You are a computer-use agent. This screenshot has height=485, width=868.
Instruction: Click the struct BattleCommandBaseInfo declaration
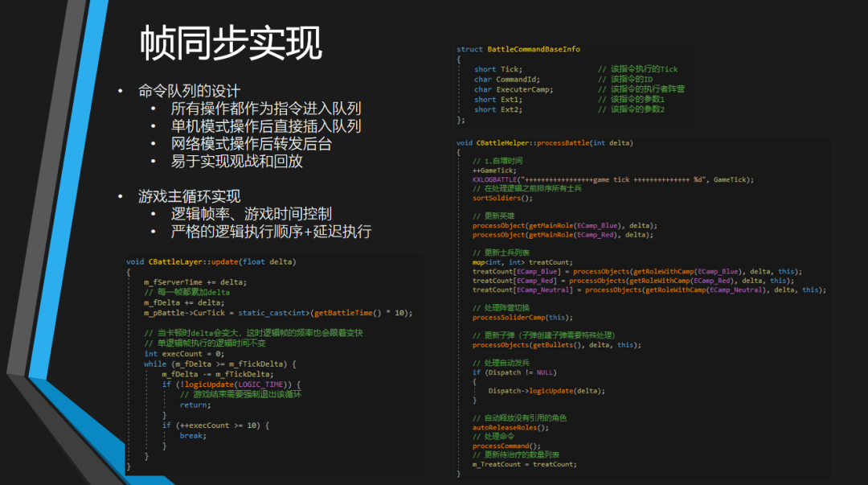(518, 49)
